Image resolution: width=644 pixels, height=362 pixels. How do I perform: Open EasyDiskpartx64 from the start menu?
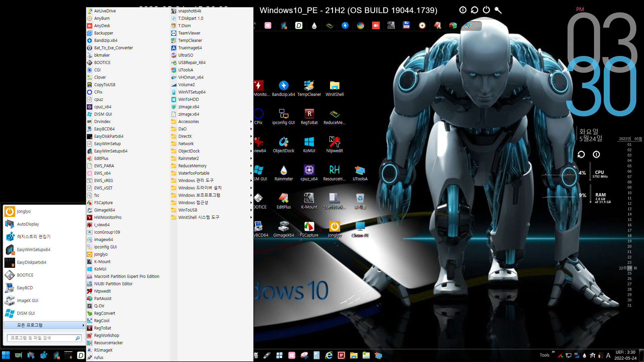pos(44,262)
